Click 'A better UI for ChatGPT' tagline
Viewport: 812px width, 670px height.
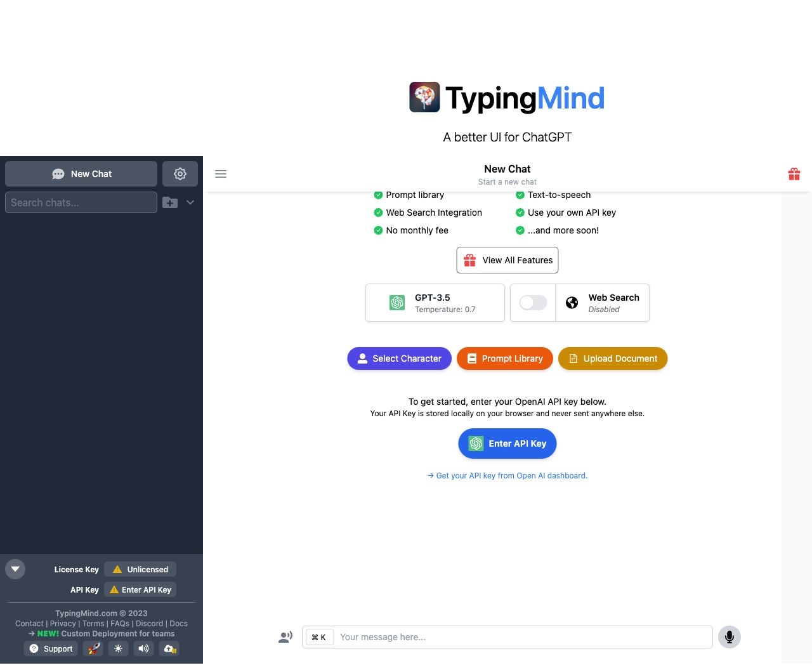(x=507, y=137)
